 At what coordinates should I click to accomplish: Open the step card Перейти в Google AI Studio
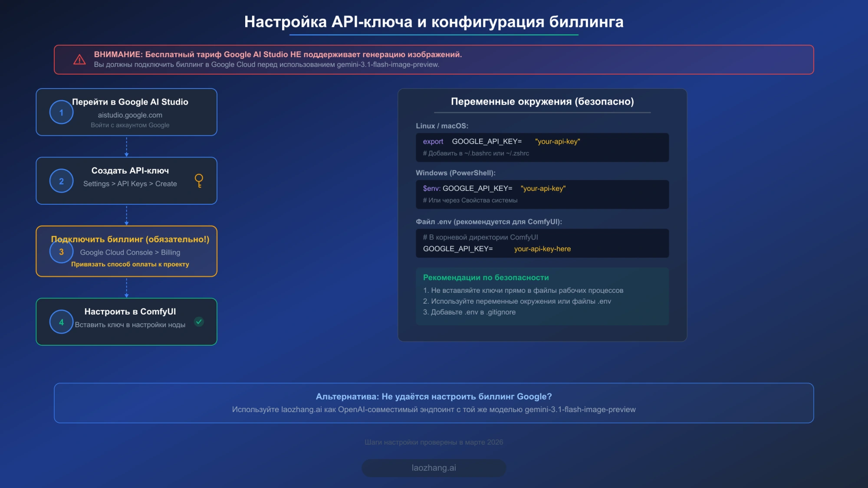pyautogui.click(x=126, y=112)
